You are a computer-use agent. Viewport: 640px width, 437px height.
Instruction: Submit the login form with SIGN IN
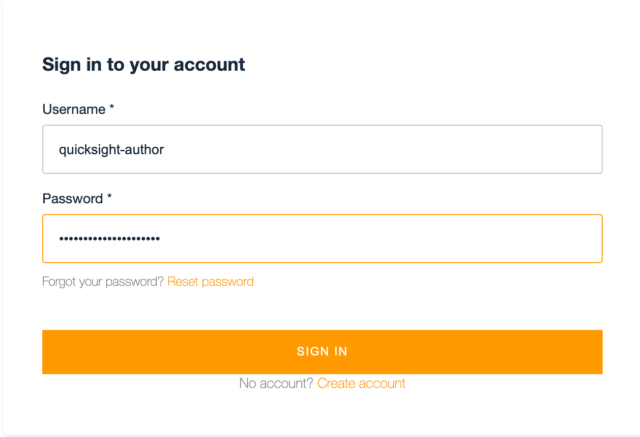click(x=322, y=352)
